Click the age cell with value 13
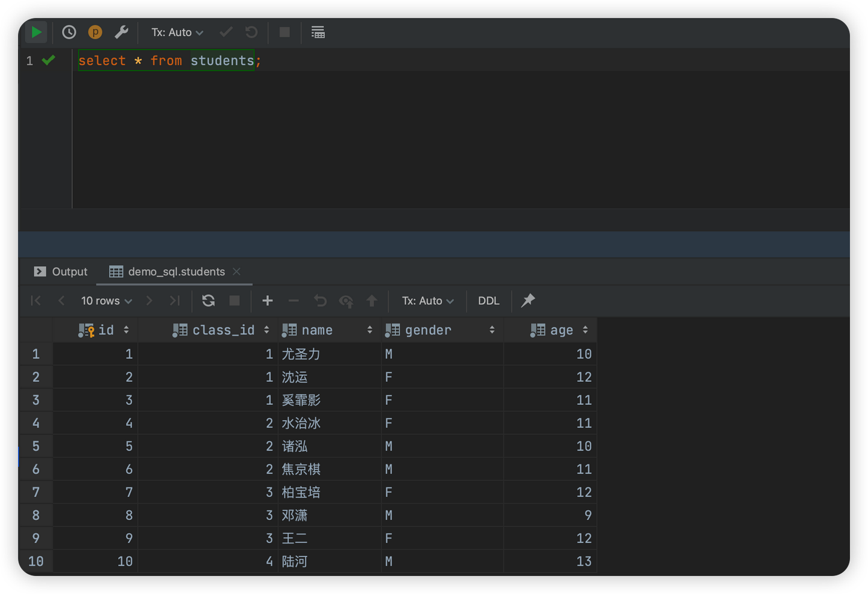The width and height of the screenshot is (868, 594). click(x=550, y=561)
